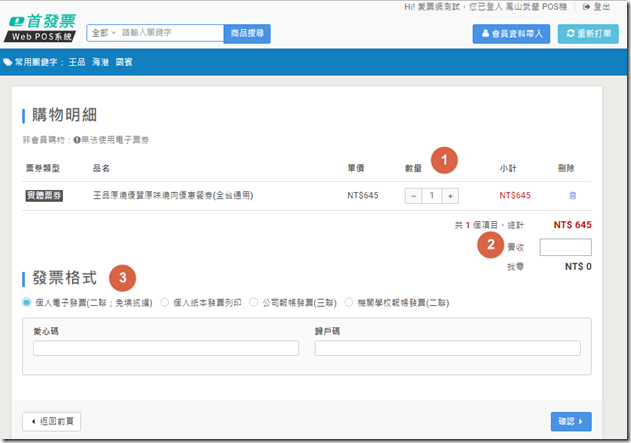Screen dimensions: 631x443
Task: Select 公司報帳發票(三聯) radio option
Action: point(254,302)
